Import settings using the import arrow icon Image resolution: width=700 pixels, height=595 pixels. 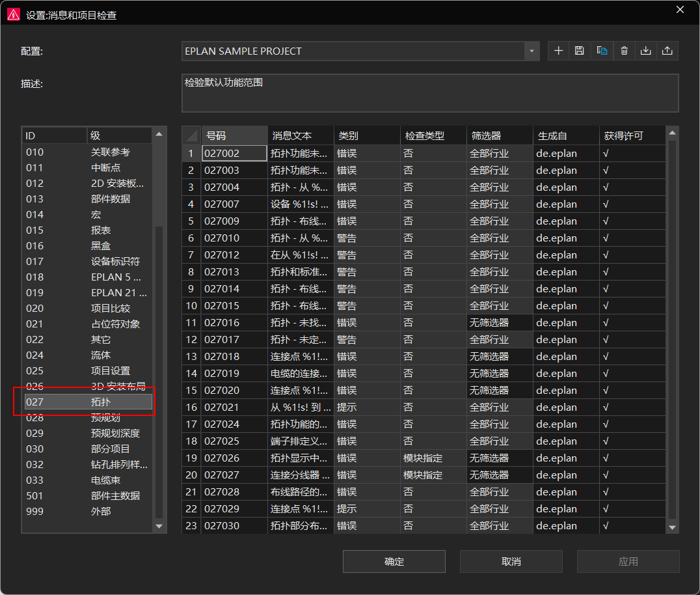(645, 51)
